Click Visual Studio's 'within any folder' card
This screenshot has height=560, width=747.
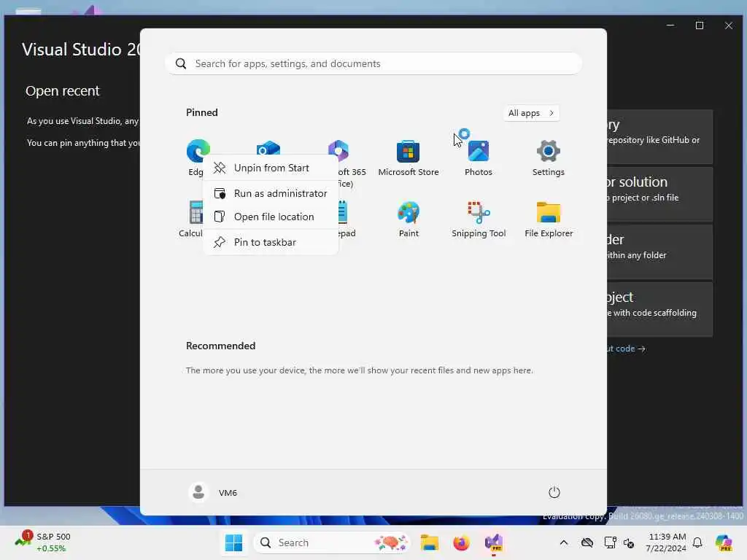[x=659, y=252]
